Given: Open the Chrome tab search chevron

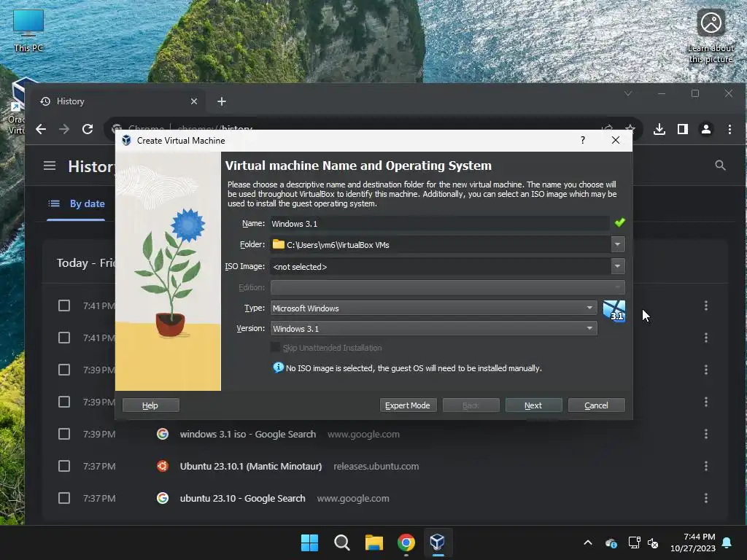Looking at the screenshot, I should tap(628, 93).
